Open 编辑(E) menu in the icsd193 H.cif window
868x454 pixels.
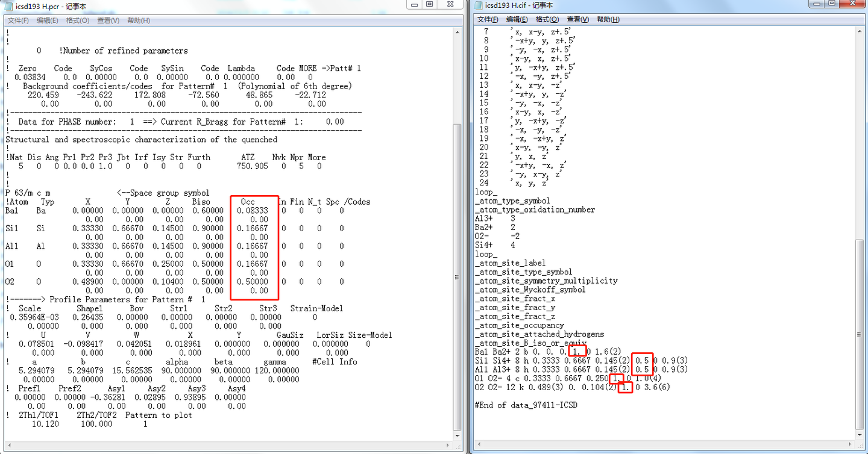(518, 20)
